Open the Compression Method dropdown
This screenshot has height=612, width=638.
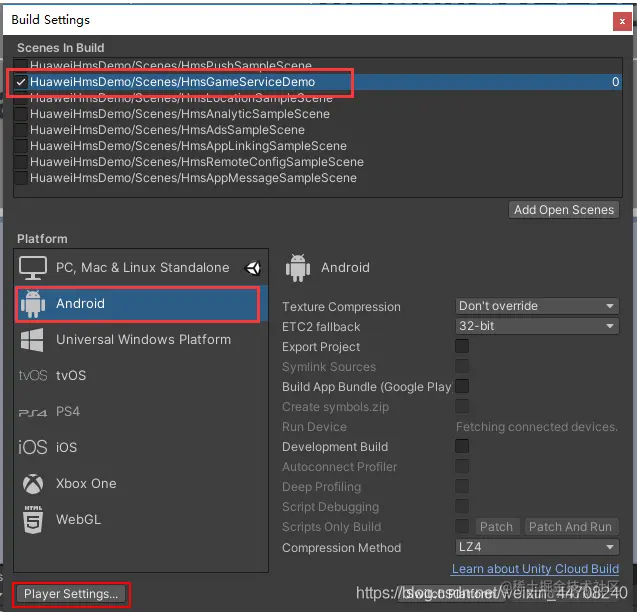click(x=537, y=547)
